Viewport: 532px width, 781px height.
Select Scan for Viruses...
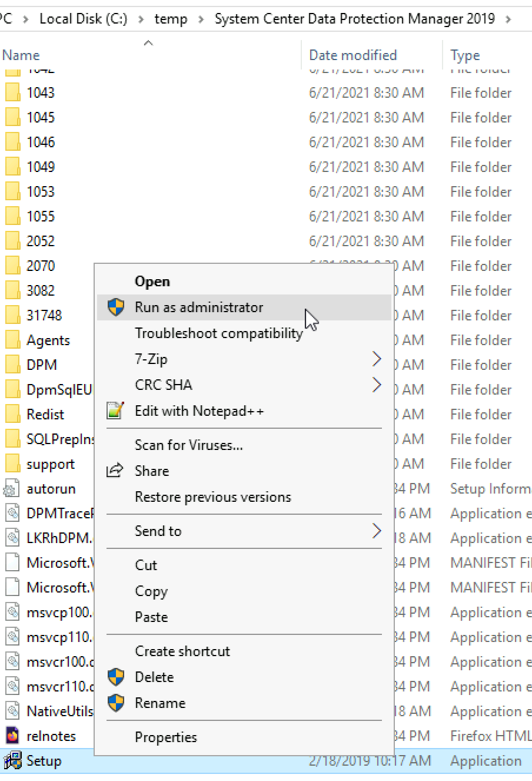189,445
